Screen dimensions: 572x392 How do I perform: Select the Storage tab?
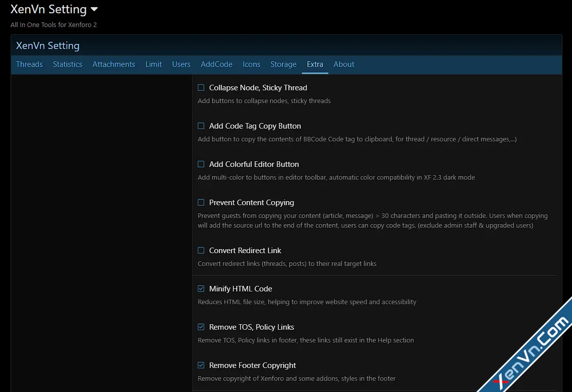[283, 64]
